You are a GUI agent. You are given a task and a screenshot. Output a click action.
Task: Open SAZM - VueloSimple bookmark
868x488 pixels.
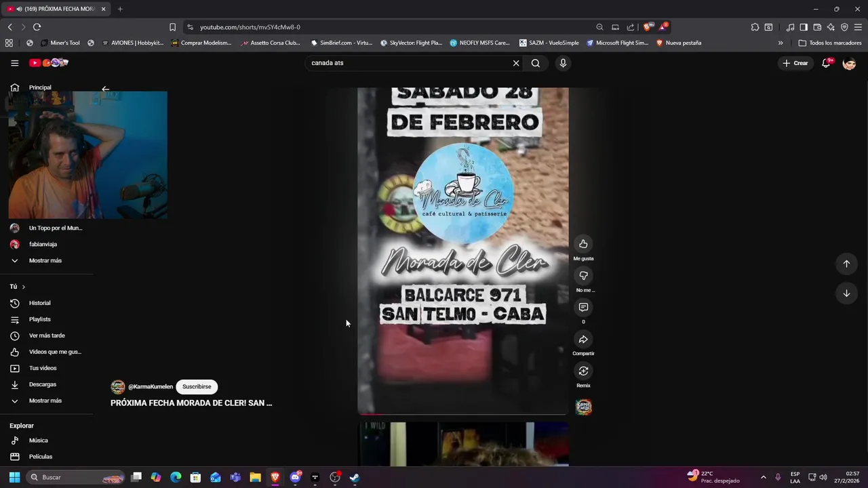pos(549,43)
